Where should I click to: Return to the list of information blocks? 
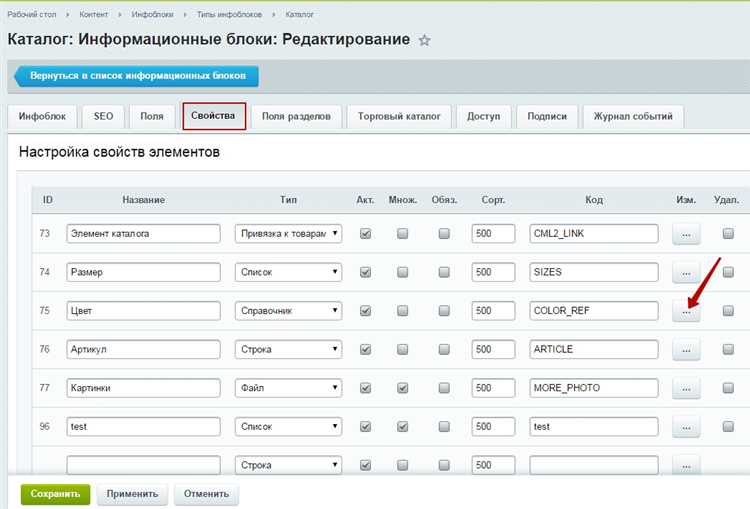point(137,76)
